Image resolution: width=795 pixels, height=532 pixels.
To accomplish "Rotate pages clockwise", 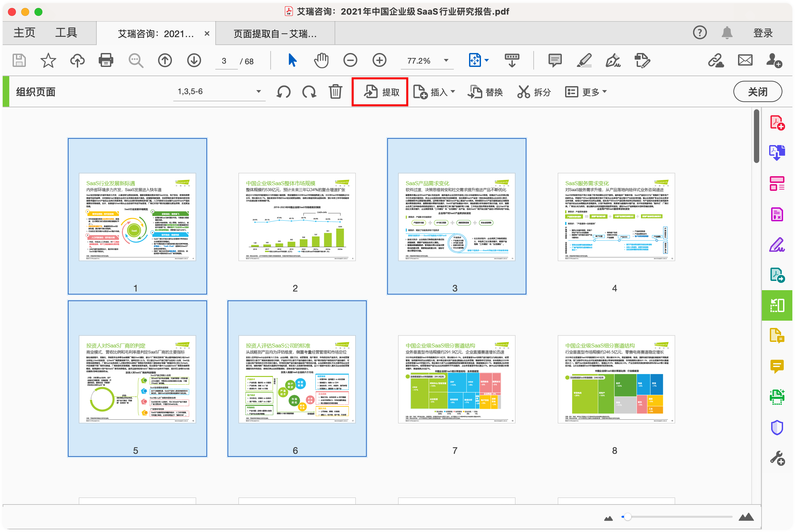I will (309, 92).
